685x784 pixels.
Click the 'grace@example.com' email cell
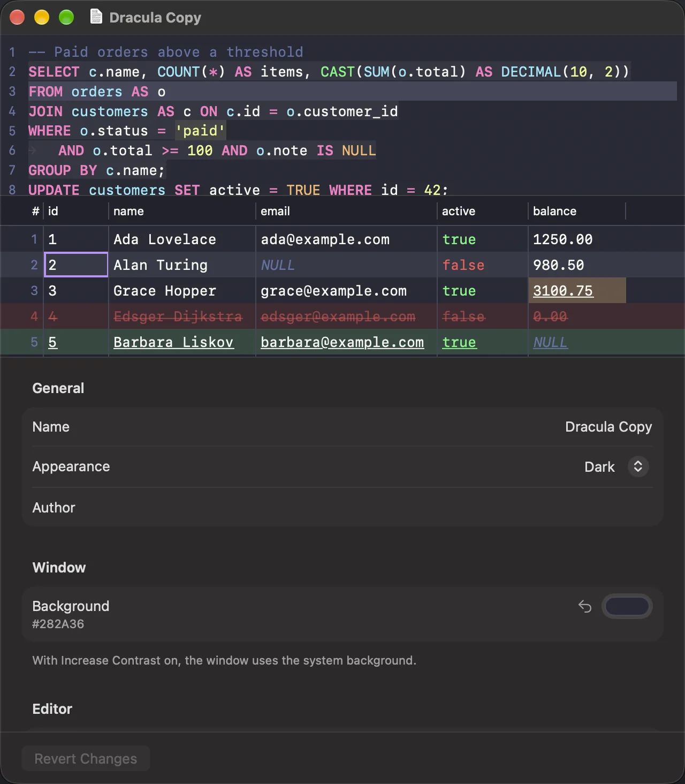(346, 290)
